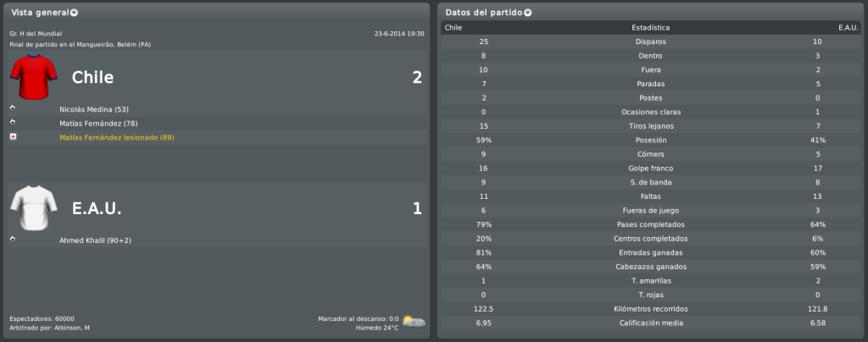Click red cross injury icon
The image size is (868, 342).
tap(13, 136)
